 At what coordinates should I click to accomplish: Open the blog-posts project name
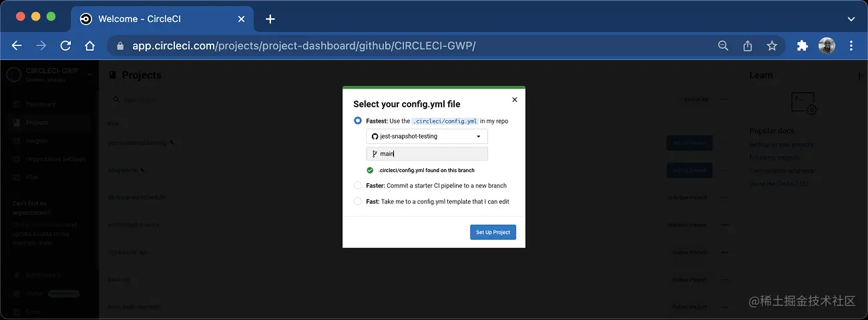[x=122, y=171]
